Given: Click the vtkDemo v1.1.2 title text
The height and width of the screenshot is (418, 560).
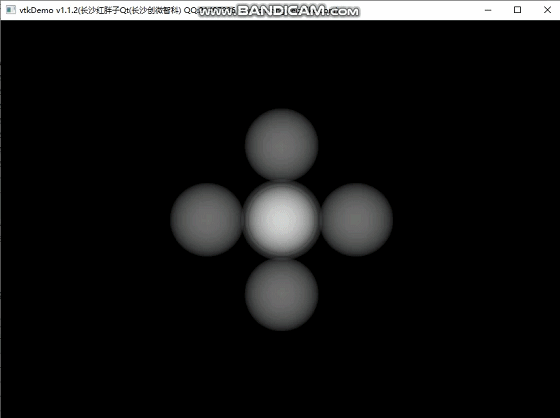Looking at the screenshot, I should pyautogui.click(x=48, y=10).
